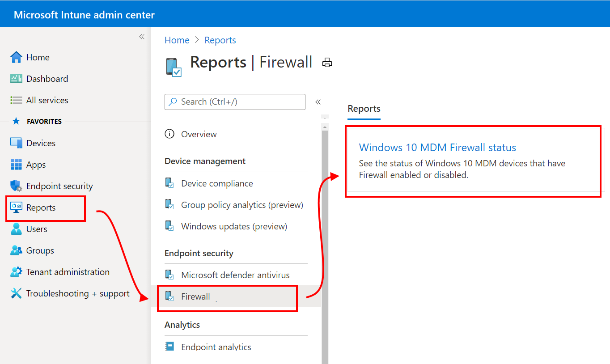Select Group policy analytics (preview)

tap(241, 204)
